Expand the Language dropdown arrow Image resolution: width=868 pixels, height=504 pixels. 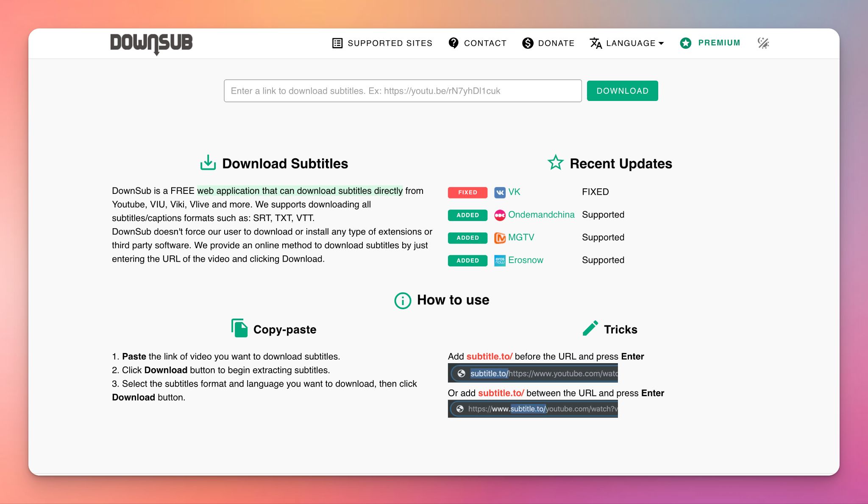click(661, 44)
